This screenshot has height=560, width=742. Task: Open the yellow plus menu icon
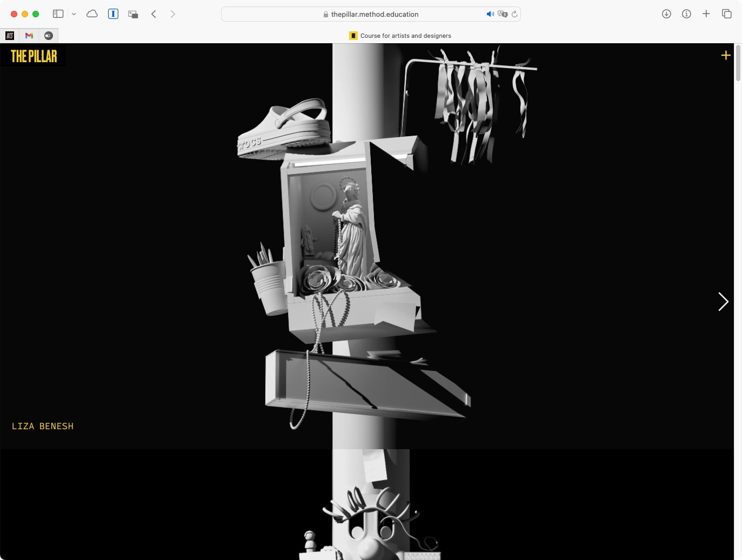pos(726,55)
